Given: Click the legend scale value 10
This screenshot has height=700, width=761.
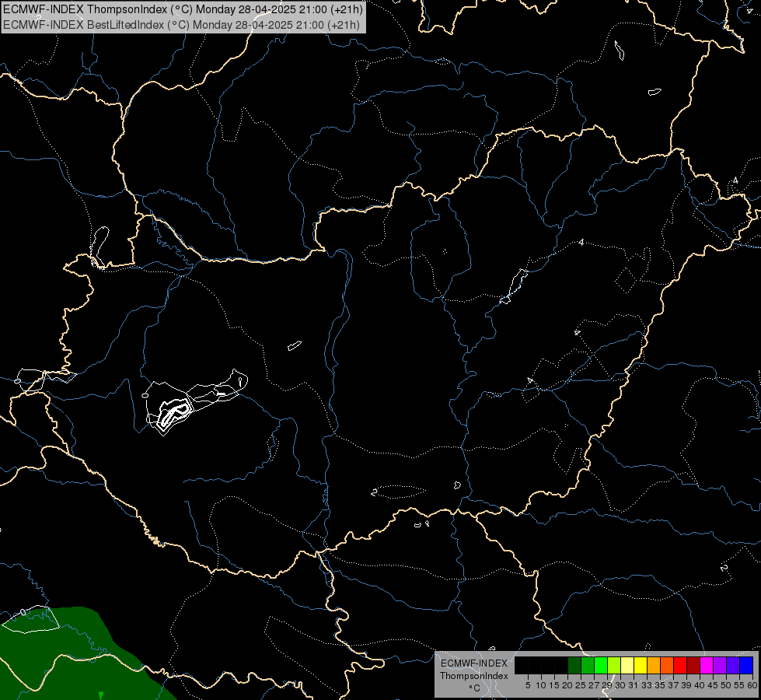Looking at the screenshot, I should pos(541,685).
